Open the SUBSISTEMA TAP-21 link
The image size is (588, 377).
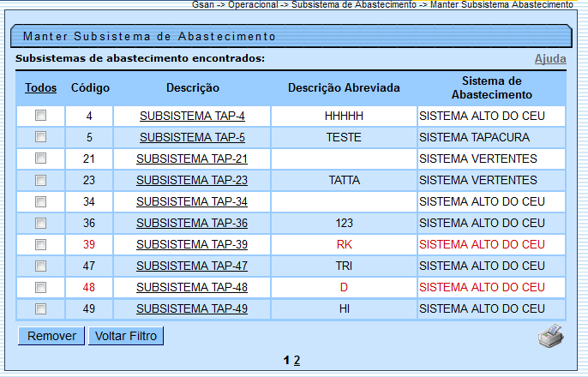[192, 159]
